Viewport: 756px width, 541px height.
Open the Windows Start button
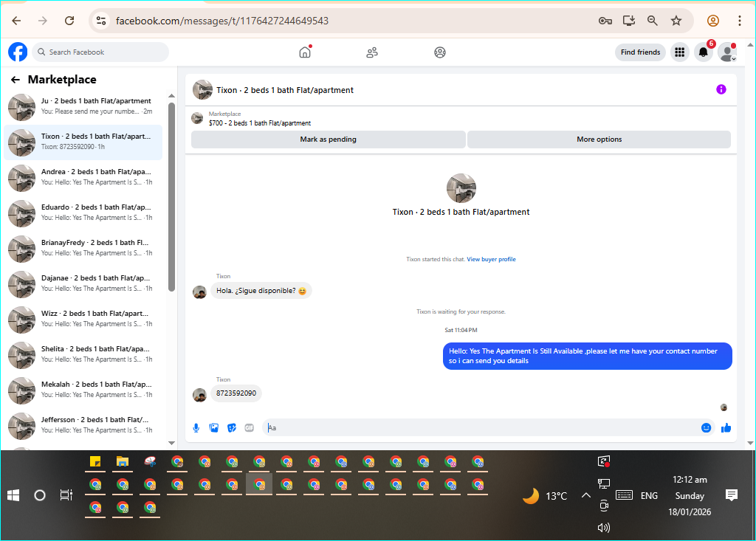(13, 495)
